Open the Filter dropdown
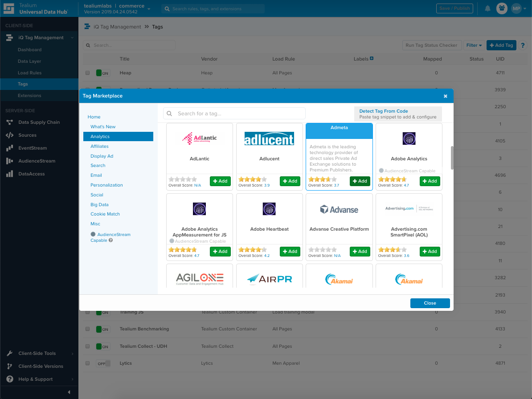Screen dimensions: 532x399 click(474, 45)
